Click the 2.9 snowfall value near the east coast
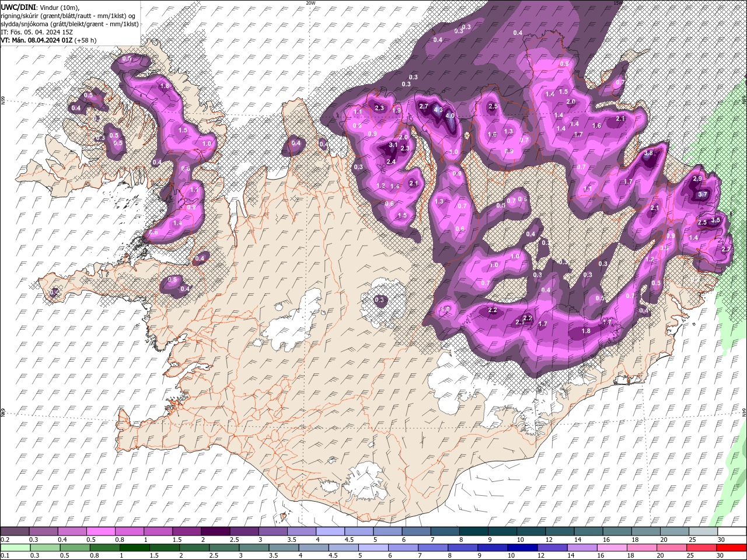 click(x=697, y=178)
